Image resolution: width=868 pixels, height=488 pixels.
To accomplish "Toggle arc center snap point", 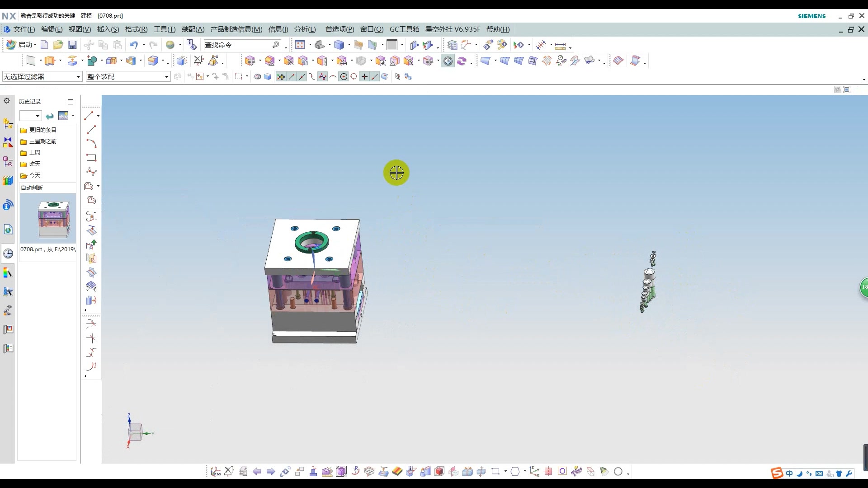I will click(x=344, y=77).
